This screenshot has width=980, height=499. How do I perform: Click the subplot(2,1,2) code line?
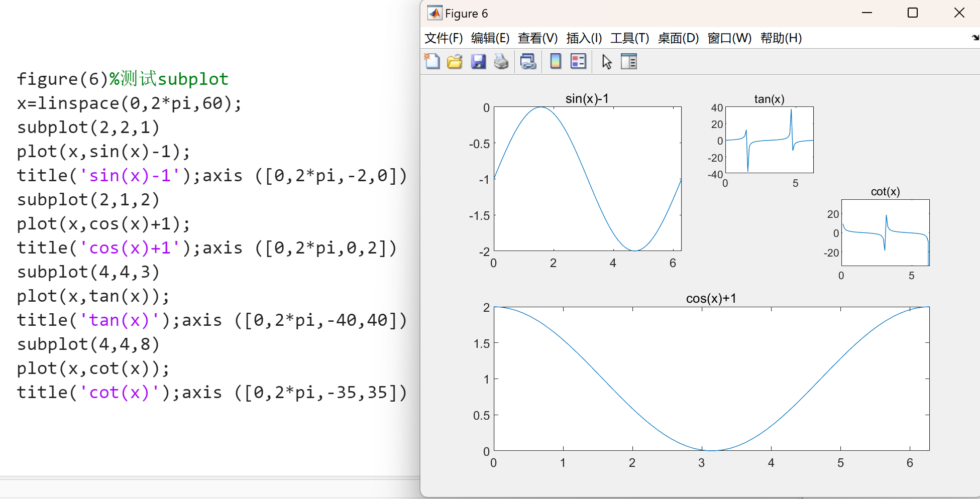click(88, 200)
